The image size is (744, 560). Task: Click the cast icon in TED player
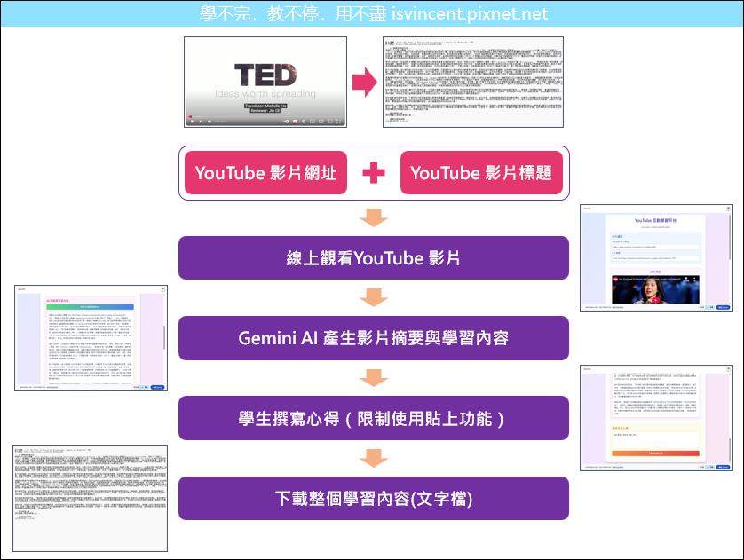click(329, 122)
